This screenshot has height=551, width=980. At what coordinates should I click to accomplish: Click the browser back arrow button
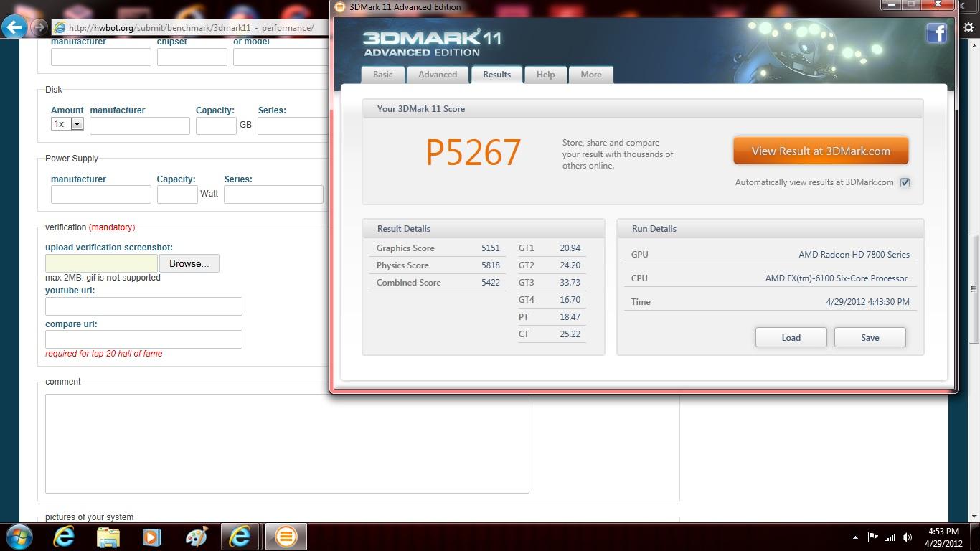pyautogui.click(x=14, y=27)
